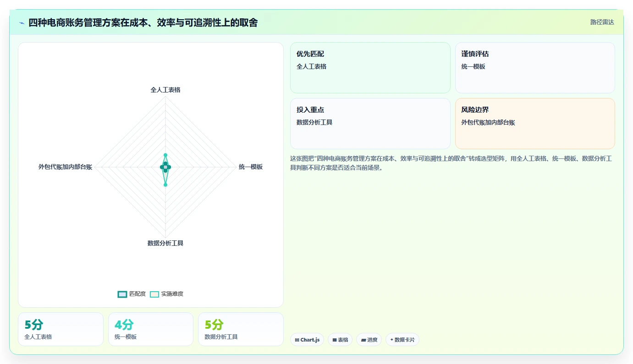The height and width of the screenshot is (364, 633).
Task: Open the 优先匹配 card
Action: point(370,68)
